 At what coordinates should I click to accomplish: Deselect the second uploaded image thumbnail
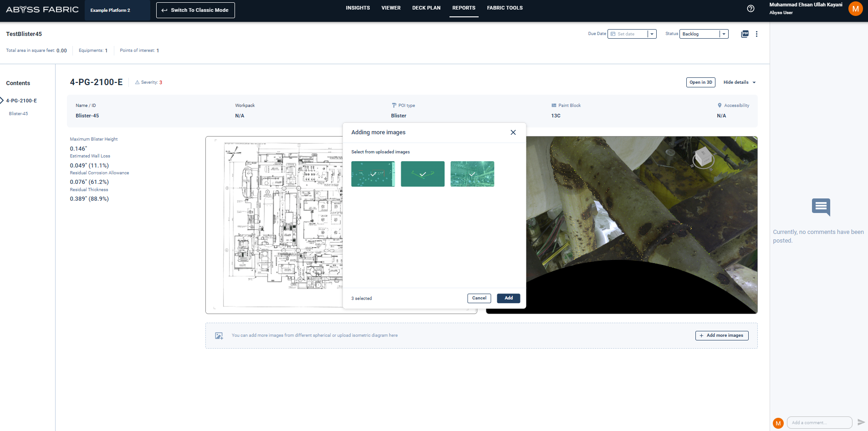423,174
